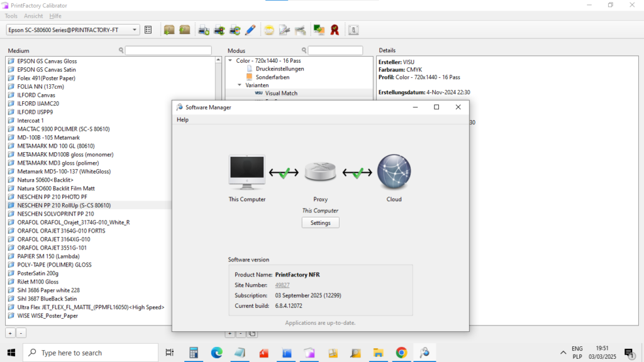Click the Druckeinstellungen icon in the Modus tree
Screen dimensions: 644x362
coord(250,69)
